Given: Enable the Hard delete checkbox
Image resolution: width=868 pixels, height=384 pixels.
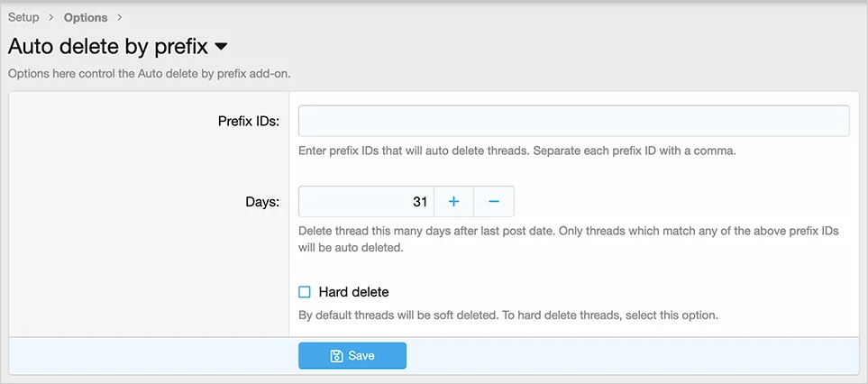Looking at the screenshot, I should [305, 292].
